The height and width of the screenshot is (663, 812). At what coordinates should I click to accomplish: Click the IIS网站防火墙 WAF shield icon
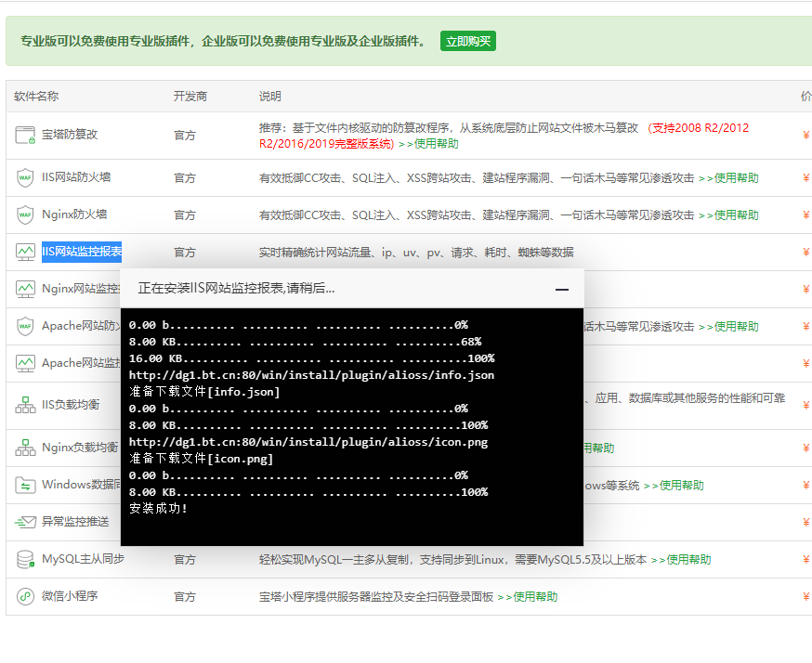[x=25, y=177]
